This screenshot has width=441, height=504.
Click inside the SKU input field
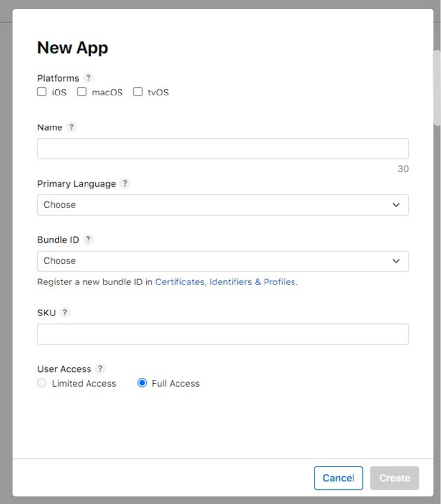pos(223,334)
